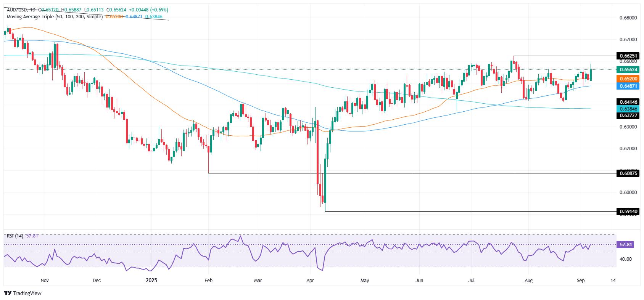Click the Nov label on the time axis
Screen dimensions: 644x300
[45, 281]
